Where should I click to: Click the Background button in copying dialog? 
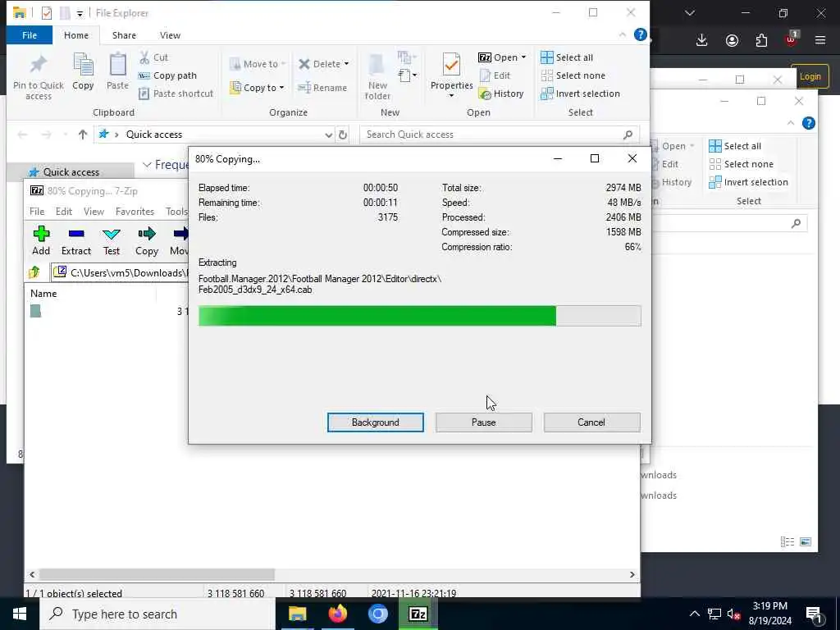375,422
